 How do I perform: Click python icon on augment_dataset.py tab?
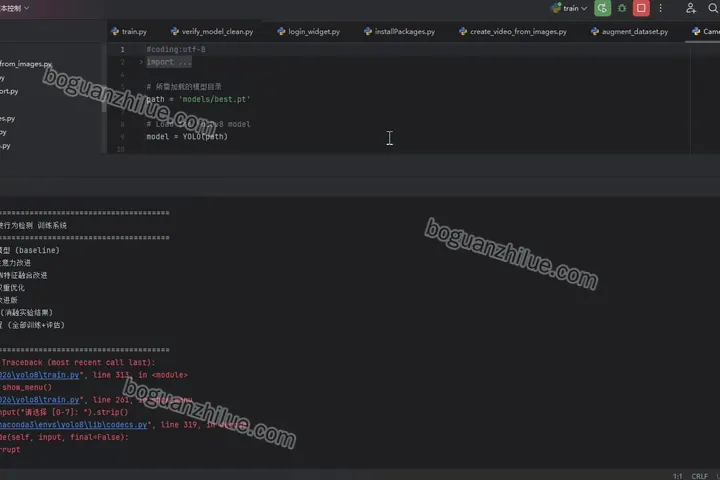click(595, 31)
